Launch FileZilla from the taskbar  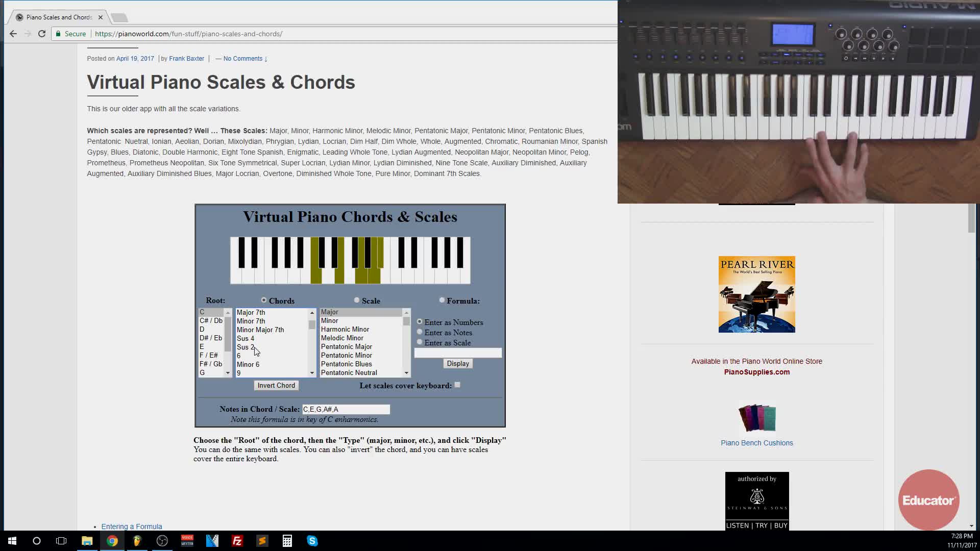click(x=237, y=541)
